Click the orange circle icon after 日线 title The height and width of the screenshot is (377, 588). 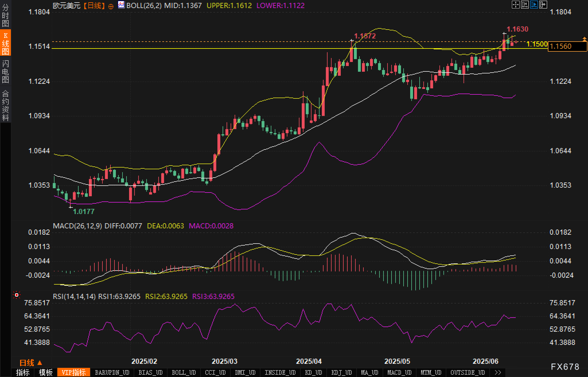[111, 6]
